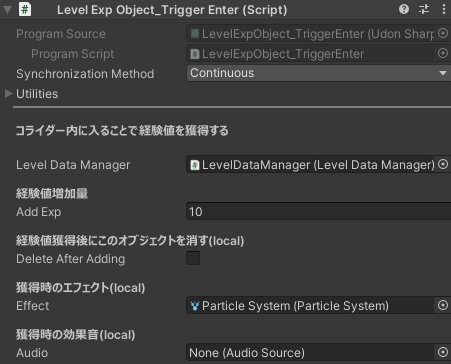
Task: Click the Add Exp label
Action: pos(39,212)
